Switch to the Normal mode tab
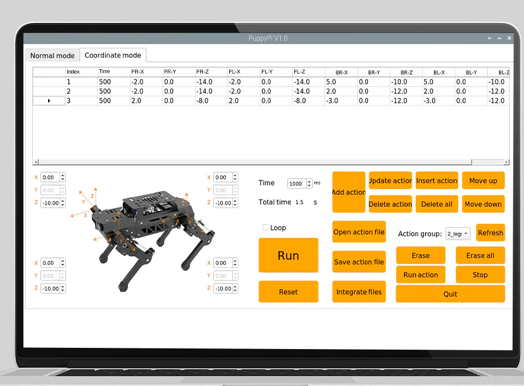The width and height of the screenshot is (524, 386). point(52,55)
